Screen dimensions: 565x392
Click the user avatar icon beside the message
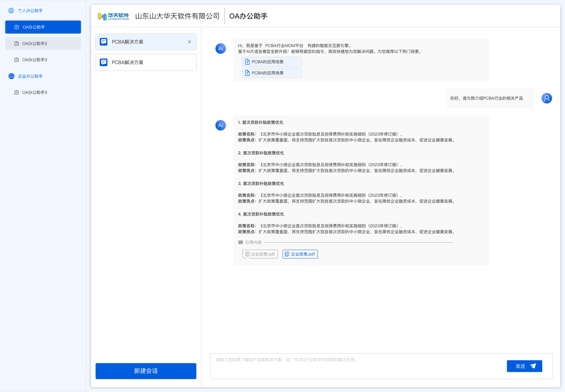click(x=546, y=98)
